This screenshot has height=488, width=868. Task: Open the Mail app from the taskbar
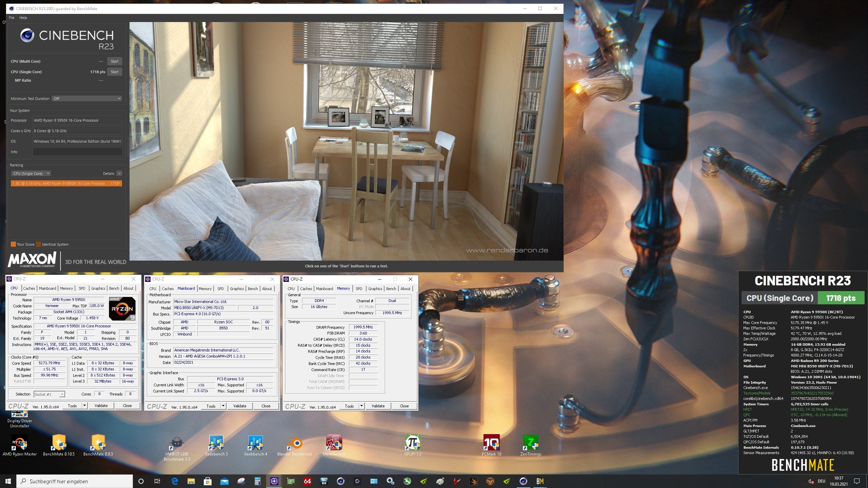[x=224, y=481]
